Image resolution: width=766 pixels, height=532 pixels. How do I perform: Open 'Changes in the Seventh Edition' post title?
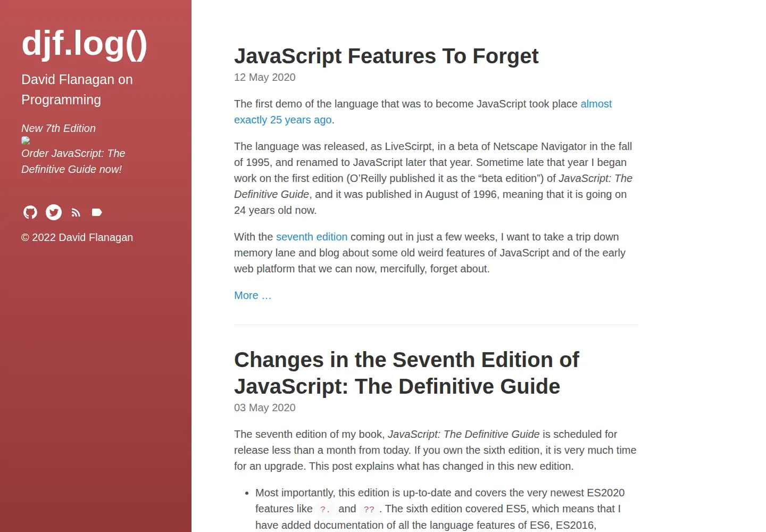click(x=406, y=373)
